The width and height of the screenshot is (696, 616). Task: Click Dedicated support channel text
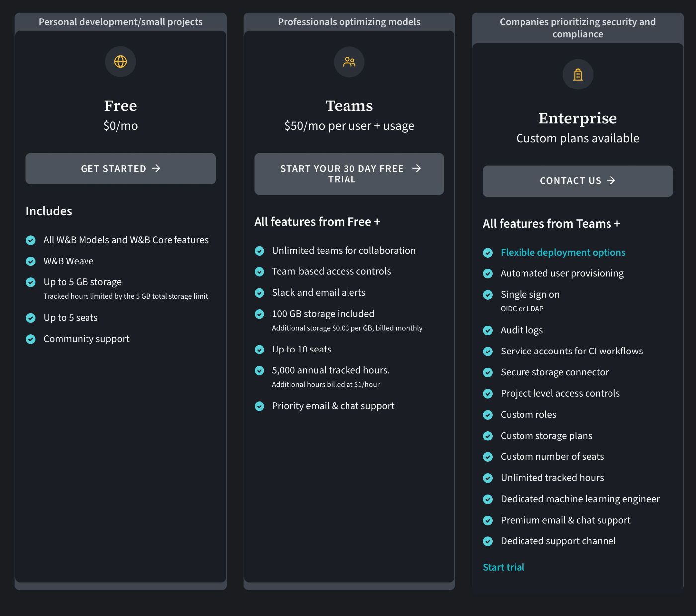coord(558,541)
